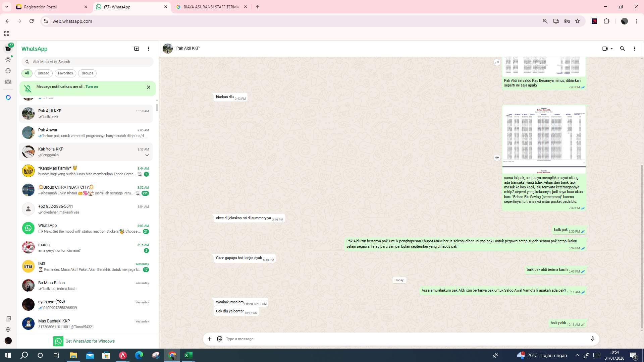Open the Channels icon in sidebar
The width and height of the screenshot is (644, 362).
[8, 70]
